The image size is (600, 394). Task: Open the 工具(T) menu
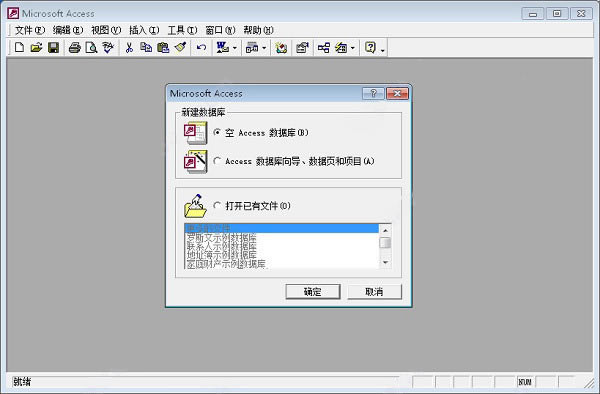point(182,30)
